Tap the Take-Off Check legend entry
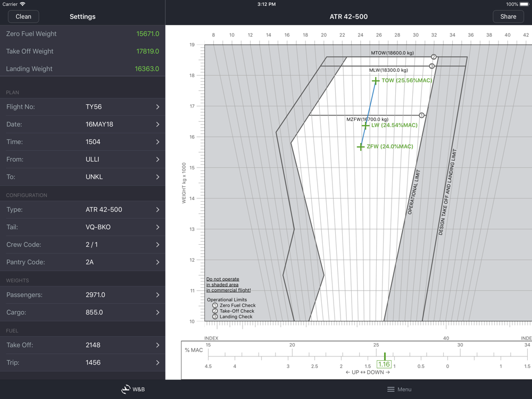 click(233, 311)
